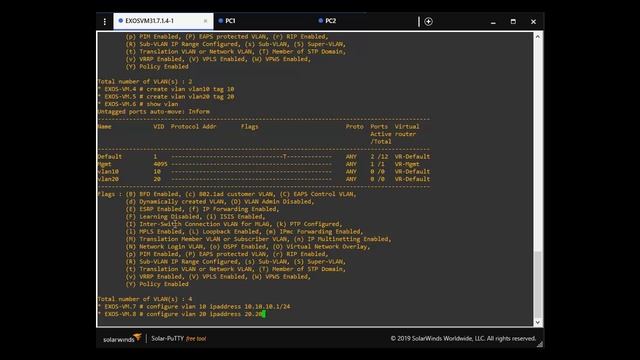
Task: Click the SolarWinds copyright notice
Action: click(463, 338)
